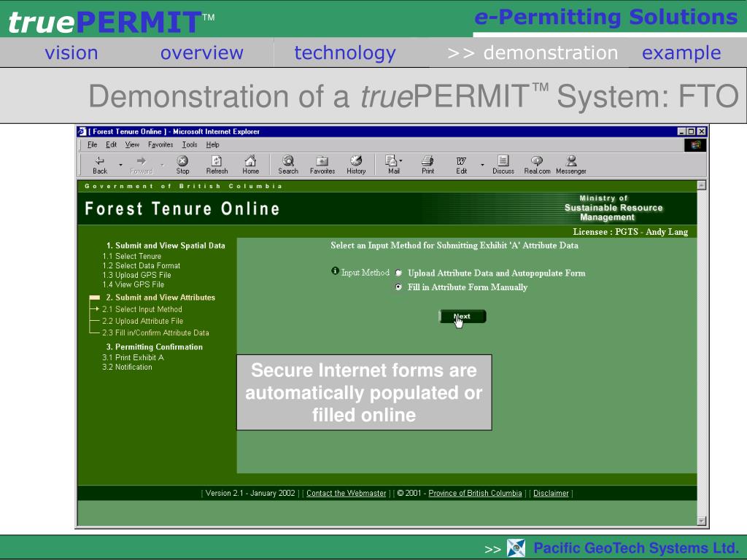Click the Back toolbar icon
The height and width of the screenshot is (560, 747).
(x=99, y=165)
